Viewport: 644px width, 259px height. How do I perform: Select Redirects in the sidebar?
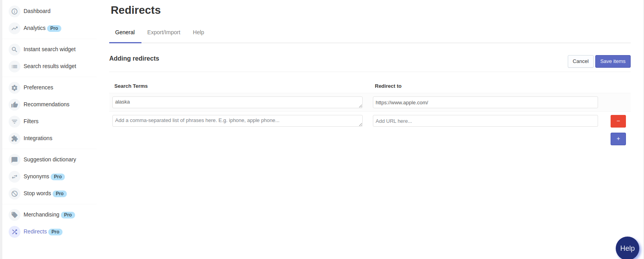(x=35, y=231)
